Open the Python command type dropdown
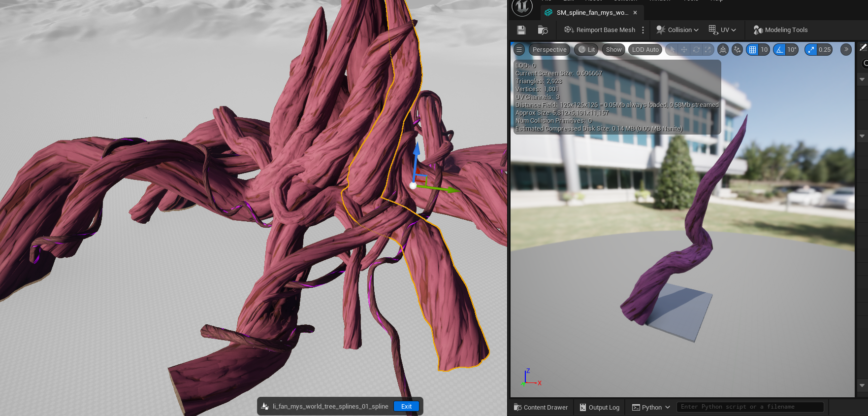The height and width of the screenshot is (416, 868). (x=651, y=407)
